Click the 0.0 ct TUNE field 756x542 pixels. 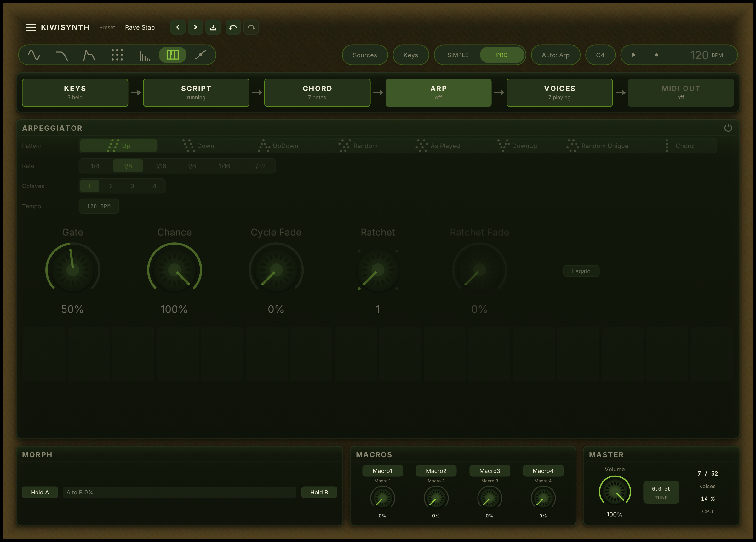(x=661, y=492)
